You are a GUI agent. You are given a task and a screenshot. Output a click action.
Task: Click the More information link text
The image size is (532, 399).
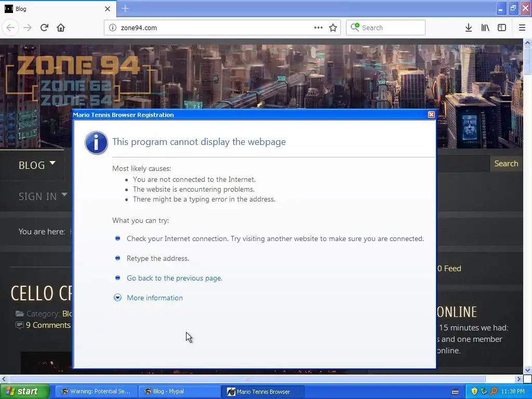tap(155, 298)
